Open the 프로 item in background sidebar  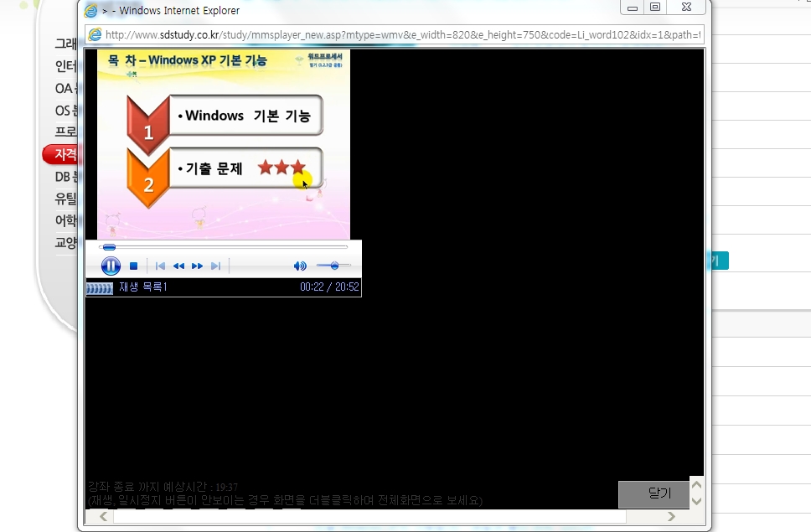(x=65, y=132)
